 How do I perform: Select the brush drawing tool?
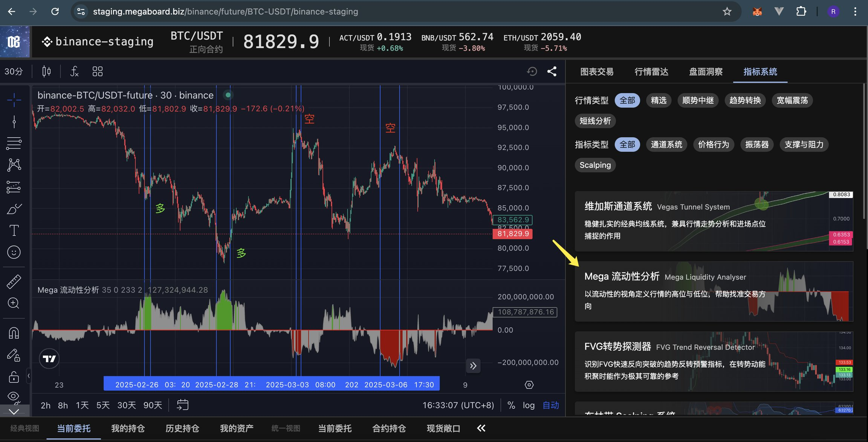click(14, 209)
